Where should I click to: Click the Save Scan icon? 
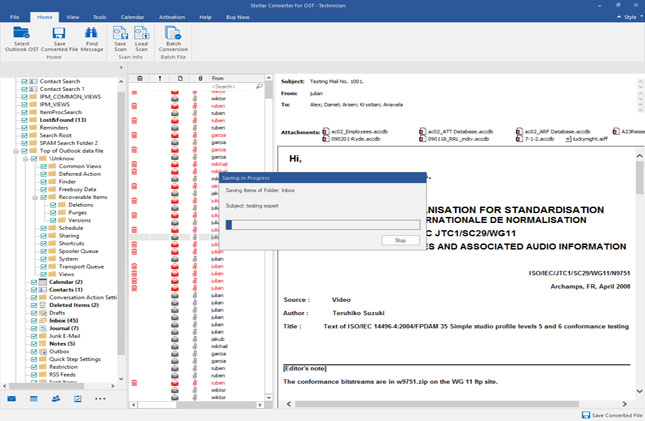[120, 39]
